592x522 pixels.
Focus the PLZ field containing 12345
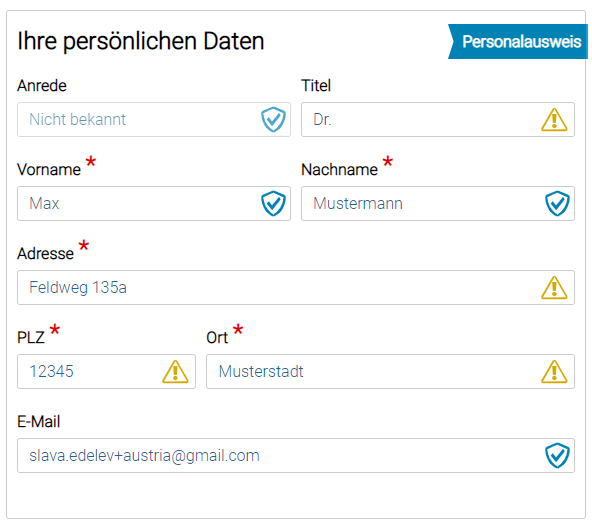pos(106,371)
